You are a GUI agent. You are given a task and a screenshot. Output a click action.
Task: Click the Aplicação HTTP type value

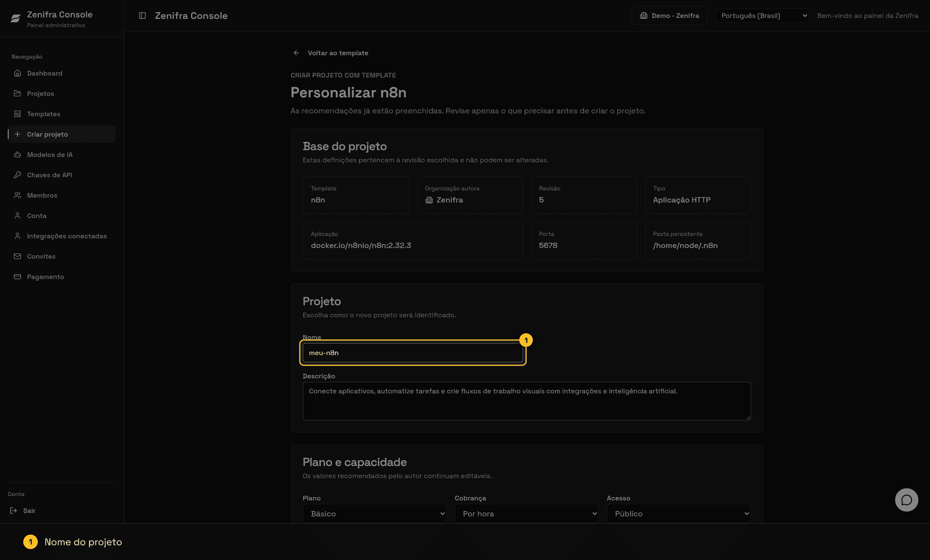(682, 200)
